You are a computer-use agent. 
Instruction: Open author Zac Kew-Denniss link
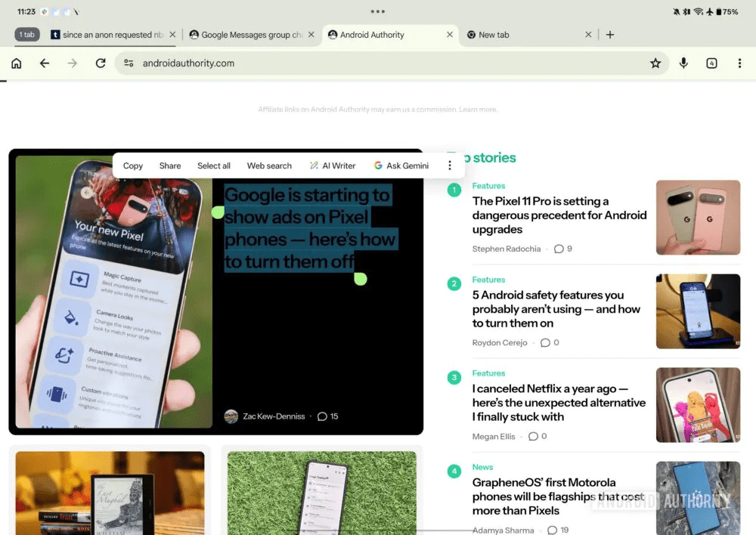click(274, 416)
